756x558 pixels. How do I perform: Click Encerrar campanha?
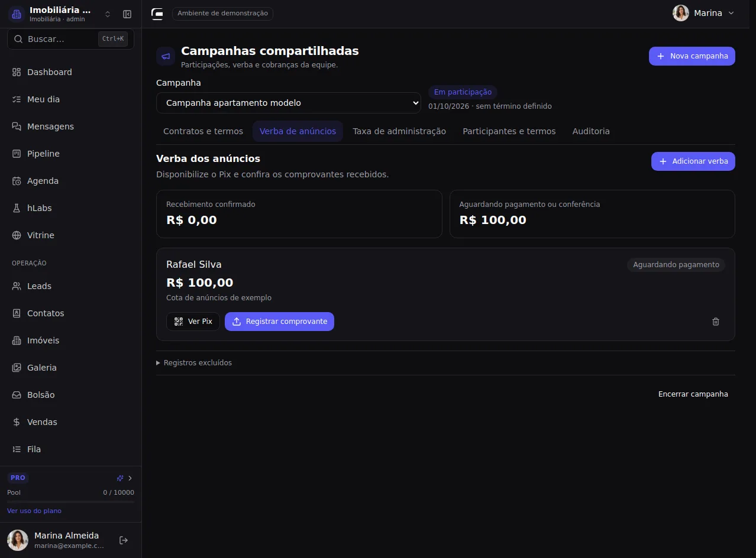(693, 394)
